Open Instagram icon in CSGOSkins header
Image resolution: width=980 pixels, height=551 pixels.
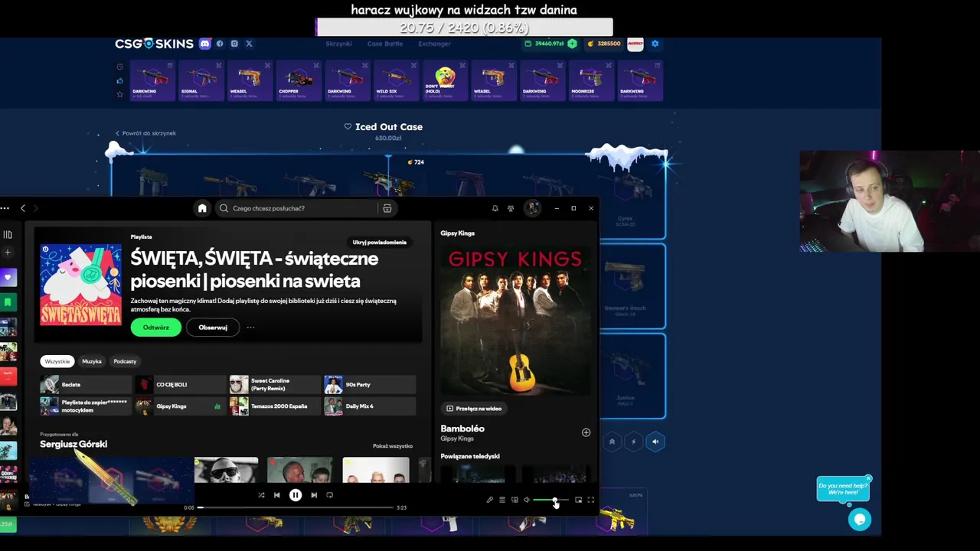[234, 44]
